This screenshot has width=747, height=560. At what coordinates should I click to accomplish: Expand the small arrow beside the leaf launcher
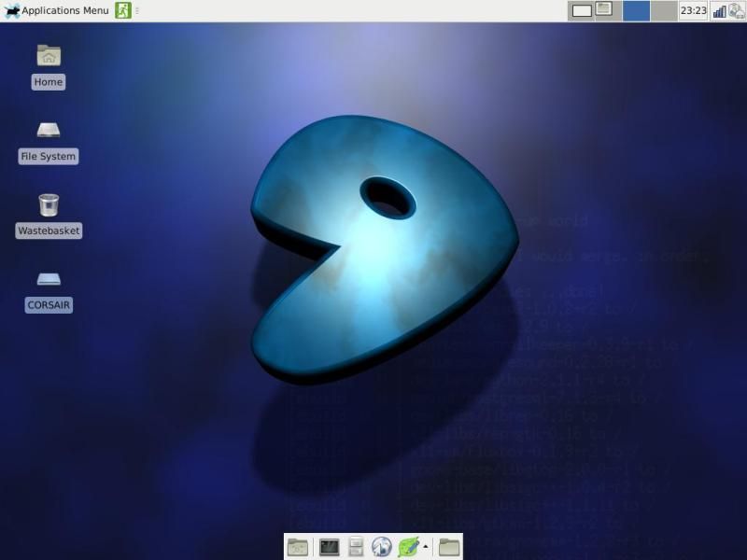(x=426, y=547)
